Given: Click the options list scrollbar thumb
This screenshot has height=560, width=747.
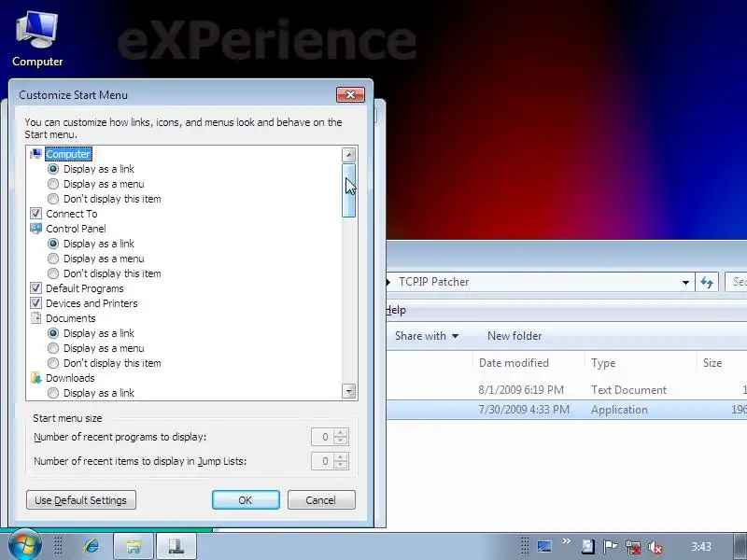Looking at the screenshot, I should [x=348, y=190].
